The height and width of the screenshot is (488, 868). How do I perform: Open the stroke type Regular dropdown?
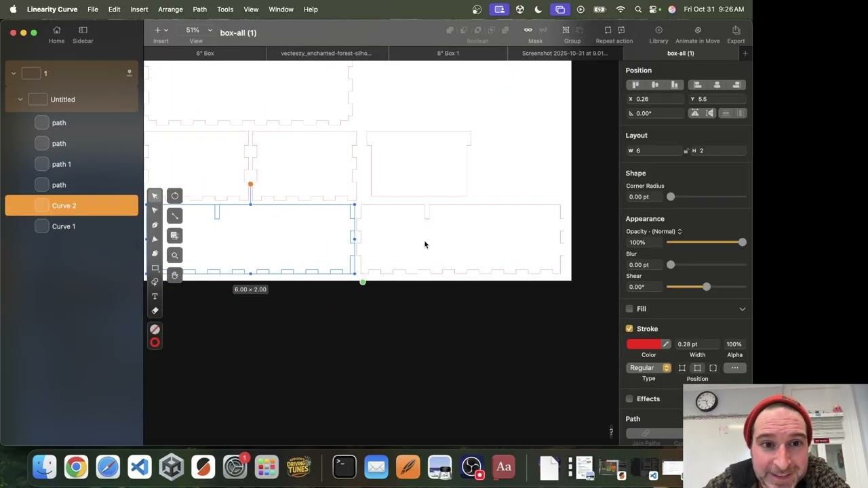(x=648, y=368)
